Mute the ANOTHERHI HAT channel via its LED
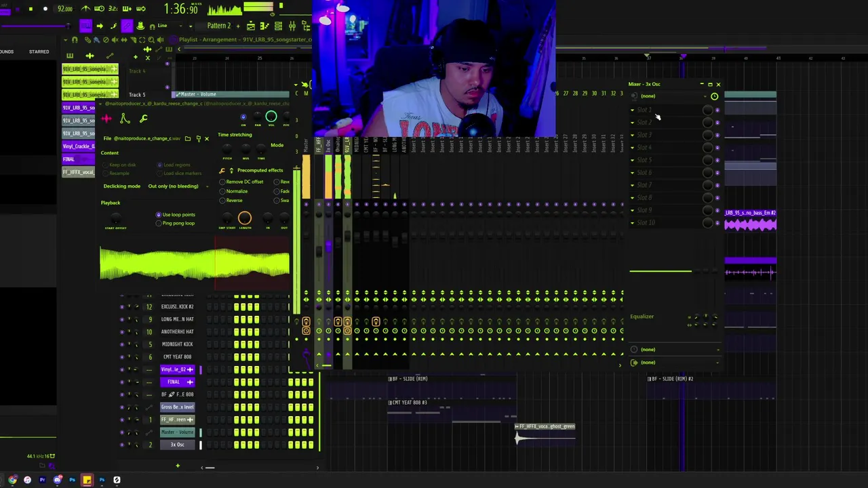Screen dimensions: 868x488 122,332
